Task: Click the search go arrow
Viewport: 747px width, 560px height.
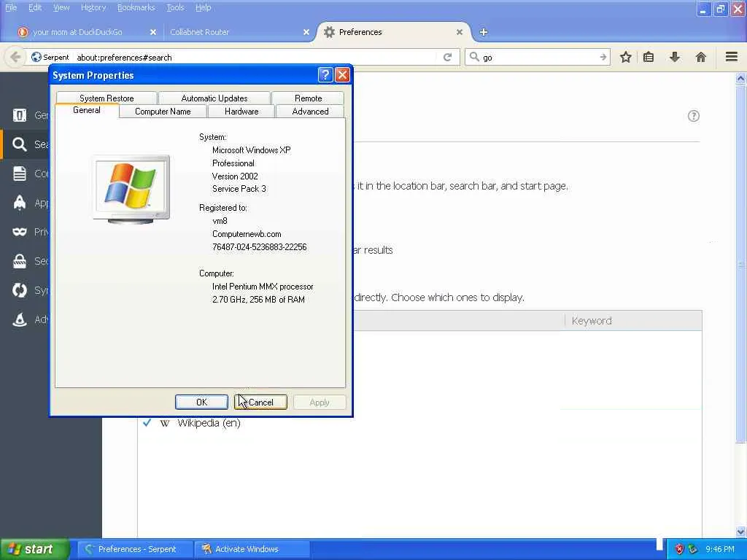Action: 603,57
